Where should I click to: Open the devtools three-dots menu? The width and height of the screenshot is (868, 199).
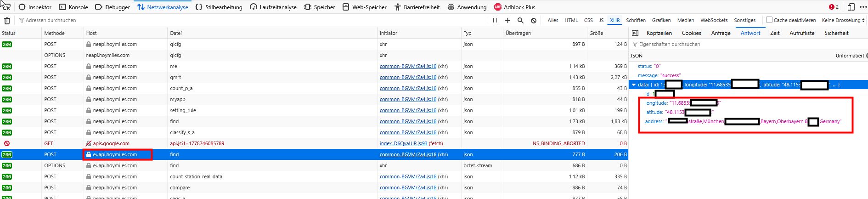pos(863,7)
